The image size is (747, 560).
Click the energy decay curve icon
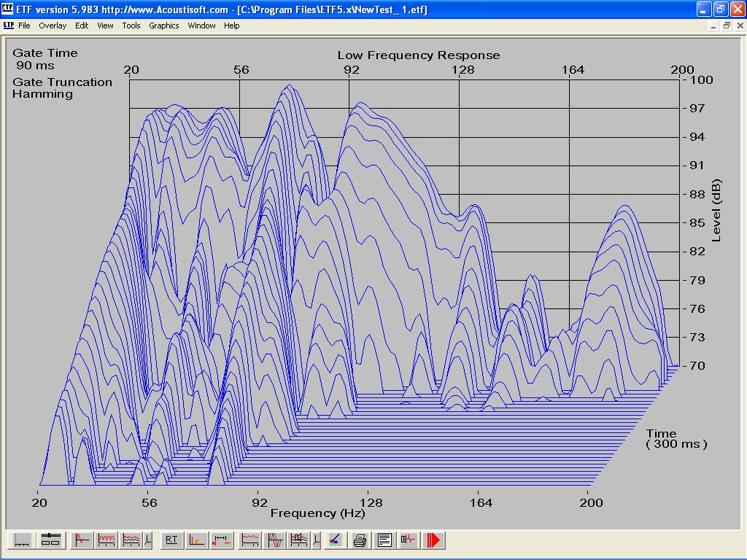pos(196,540)
